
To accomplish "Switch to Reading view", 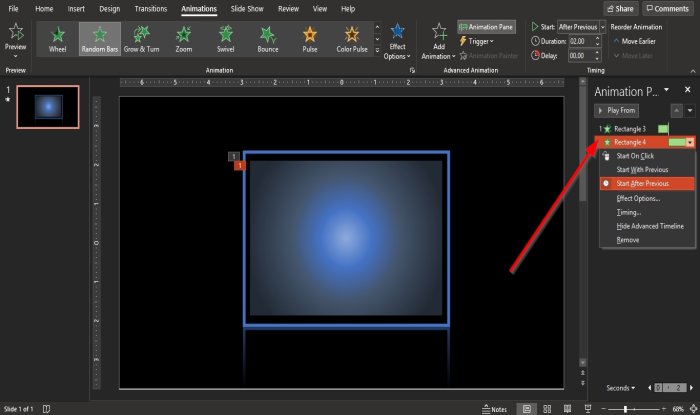I will coord(567,409).
